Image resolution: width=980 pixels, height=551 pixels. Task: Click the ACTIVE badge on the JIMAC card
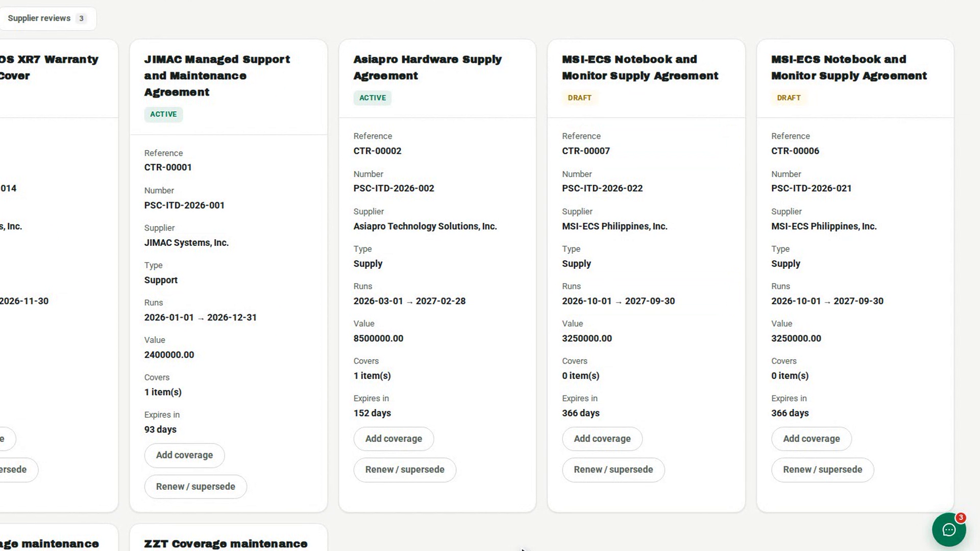coord(163,114)
